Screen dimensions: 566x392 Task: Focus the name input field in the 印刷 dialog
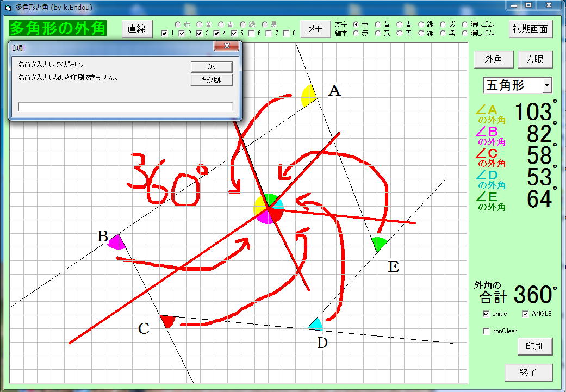point(125,107)
